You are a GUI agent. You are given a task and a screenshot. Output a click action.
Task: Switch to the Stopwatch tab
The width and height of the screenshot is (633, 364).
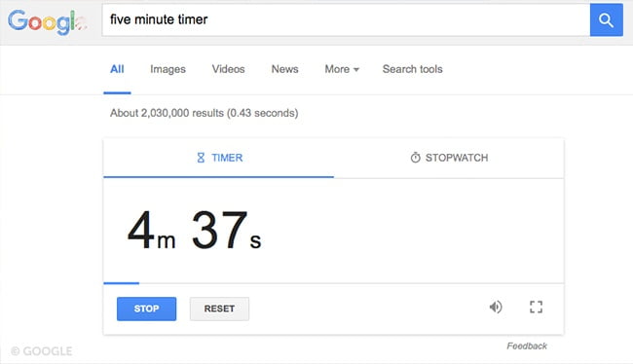point(449,158)
